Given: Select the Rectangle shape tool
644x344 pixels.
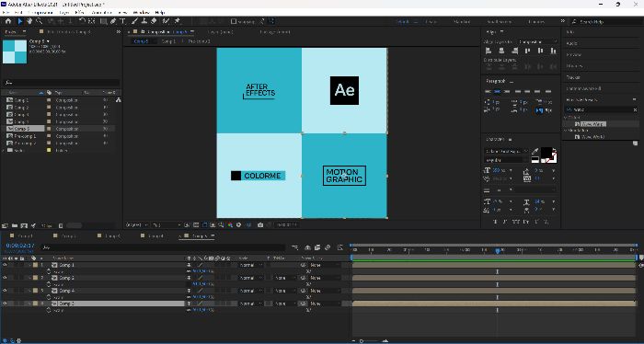Looking at the screenshot, I should coord(104,21).
